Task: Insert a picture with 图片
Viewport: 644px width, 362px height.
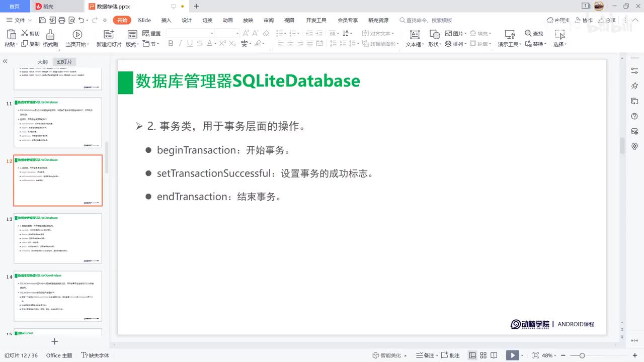Action: (x=454, y=34)
